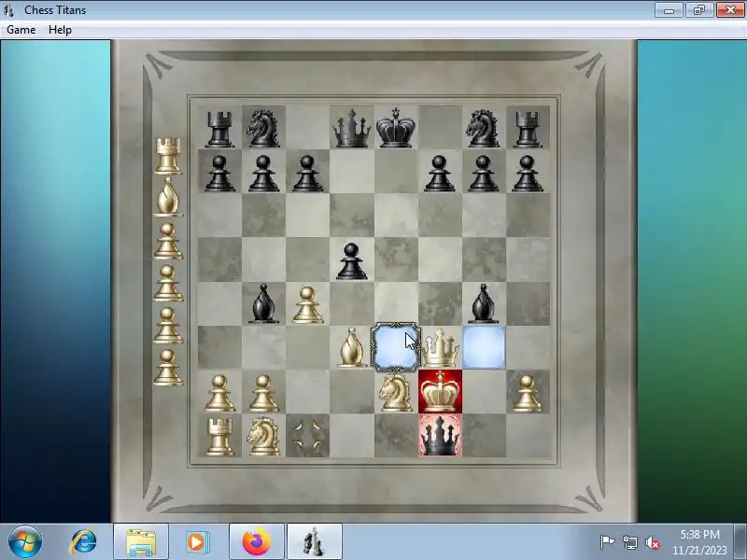Open Windows Explorer from taskbar
Viewport: 747px width, 560px height.
tap(141, 542)
